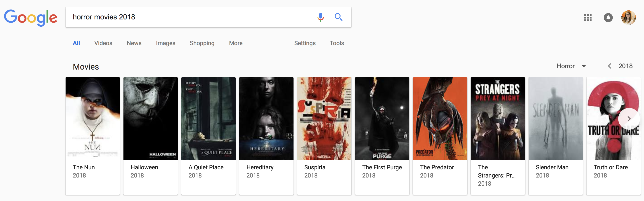Click the Google logo
The image size is (644, 201).
click(31, 17)
